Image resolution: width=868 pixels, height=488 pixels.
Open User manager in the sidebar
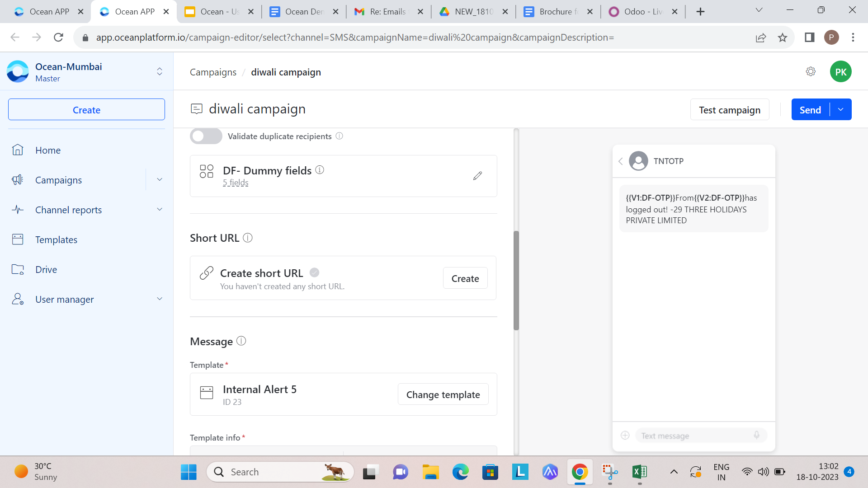[x=65, y=299]
